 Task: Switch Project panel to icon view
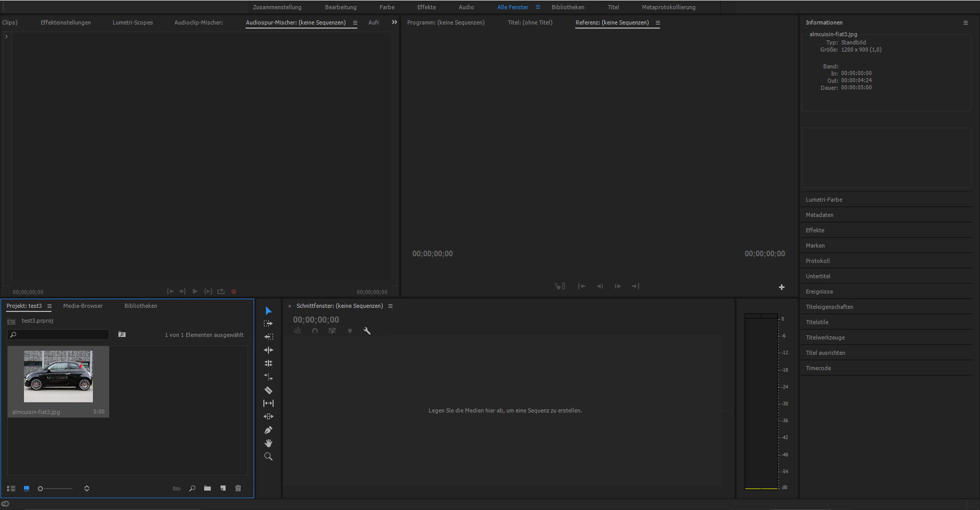tap(27, 489)
